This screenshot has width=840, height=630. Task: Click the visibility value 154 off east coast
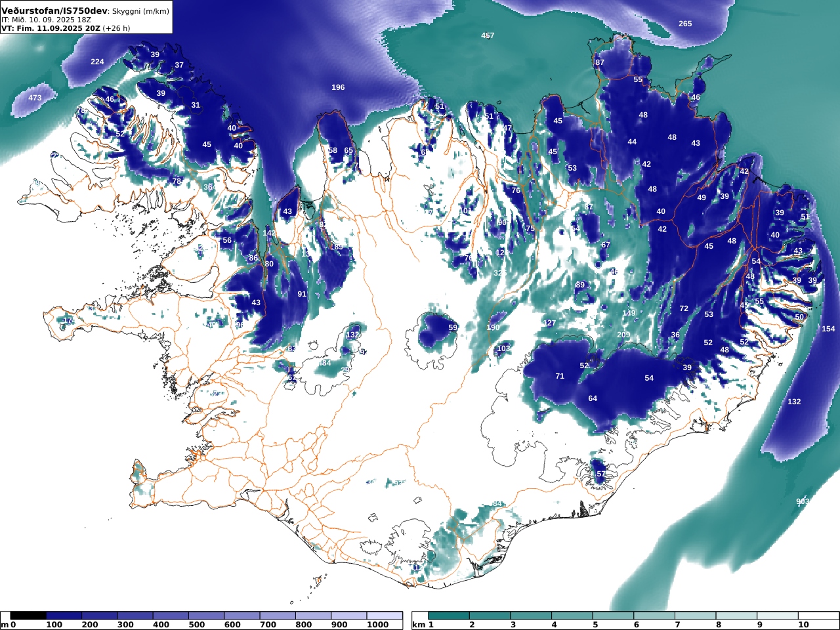click(828, 329)
